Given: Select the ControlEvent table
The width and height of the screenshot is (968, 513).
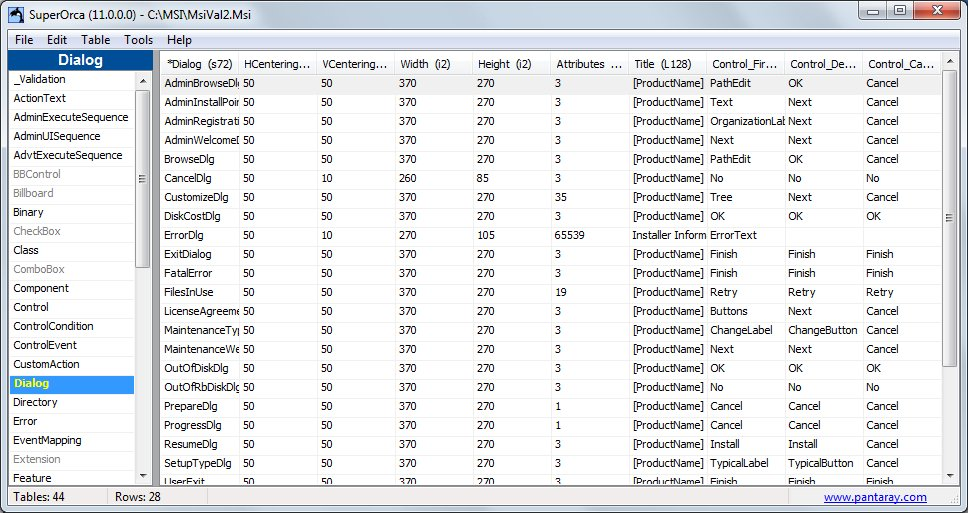Looking at the screenshot, I should coord(72,346).
